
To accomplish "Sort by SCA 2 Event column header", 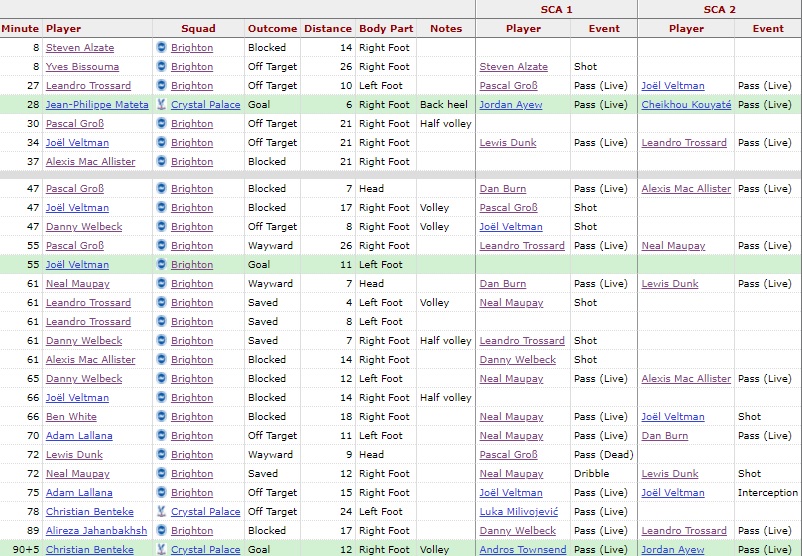I will tap(768, 29).
